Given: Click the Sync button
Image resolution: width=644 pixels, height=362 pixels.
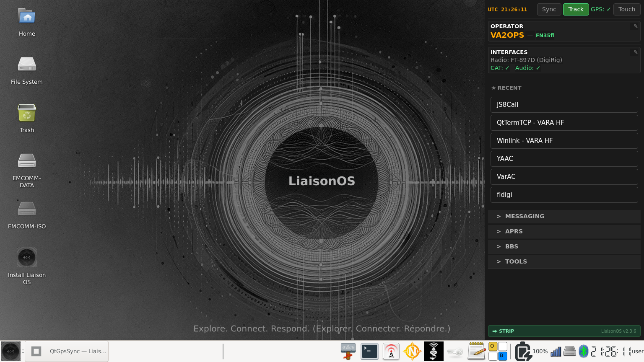Looking at the screenshot, I should point(549,9).
